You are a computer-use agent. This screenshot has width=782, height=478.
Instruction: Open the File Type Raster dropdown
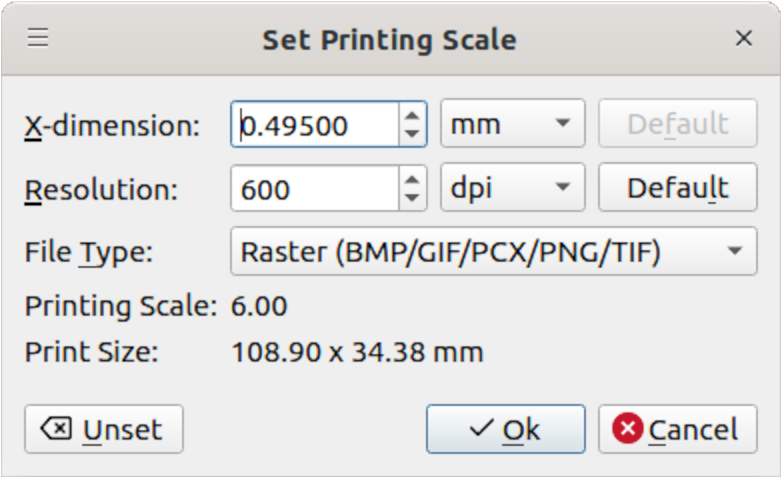point(493,252)
